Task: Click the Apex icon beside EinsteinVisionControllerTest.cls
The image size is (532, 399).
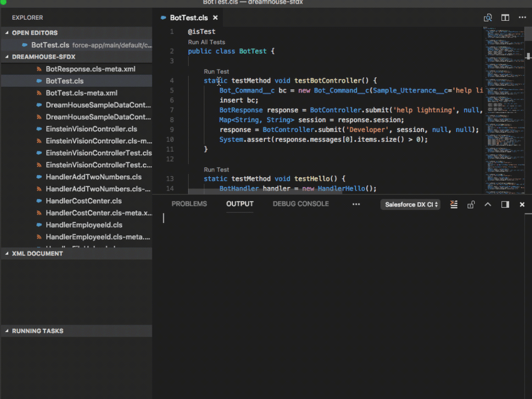Action: click(x=39, y=153)
